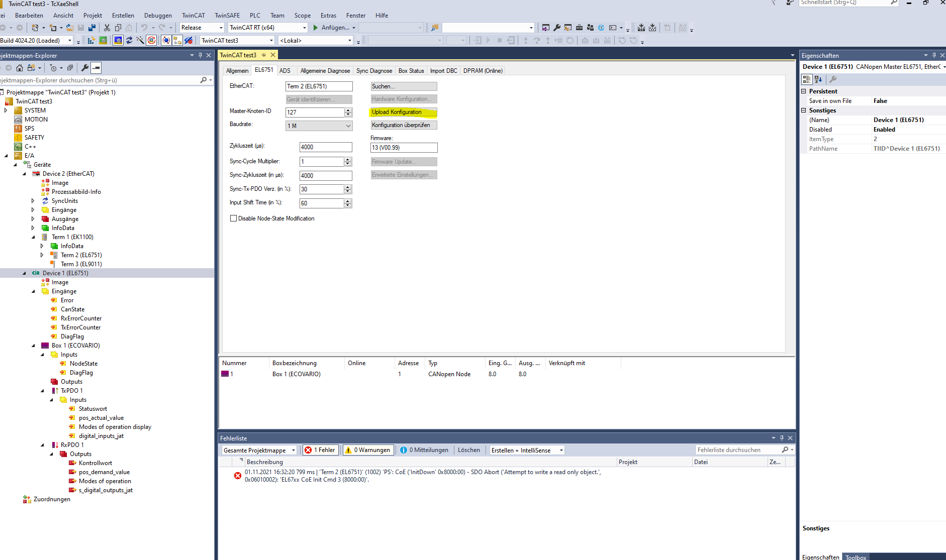
Task: Switch to the DPRAM (Online) tab
Action: (x=483, y=71)
